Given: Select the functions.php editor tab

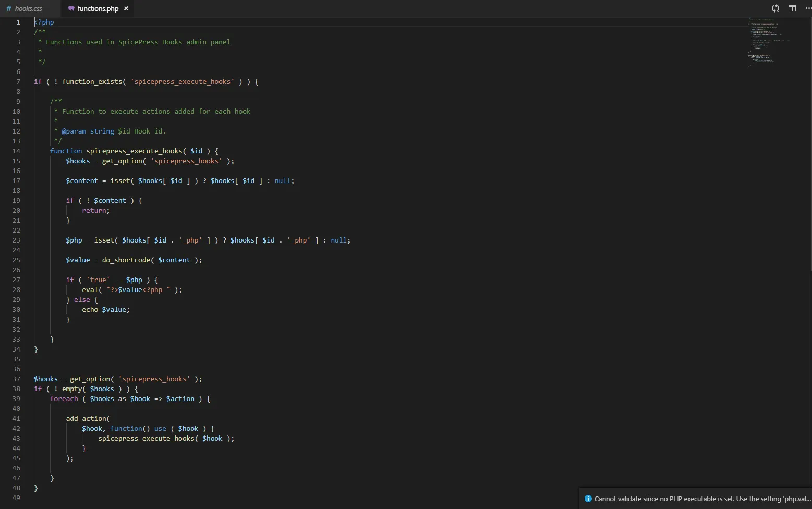Looking at the screenshot, I should (x=98, y=8).
